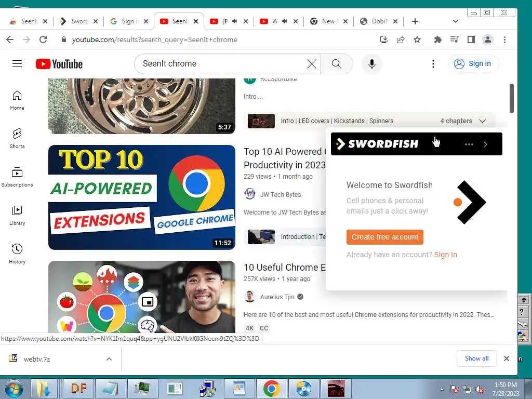The width and height of the screenshot is (532, 399).
Task: Open the YouTube guide hamburger menu
Action: (x=17, y=64)
